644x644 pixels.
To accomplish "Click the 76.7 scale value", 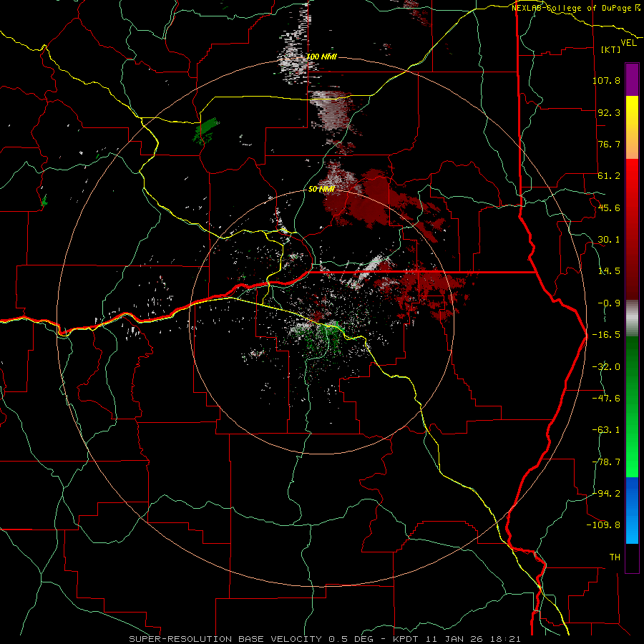I will [x=609, y=144].
